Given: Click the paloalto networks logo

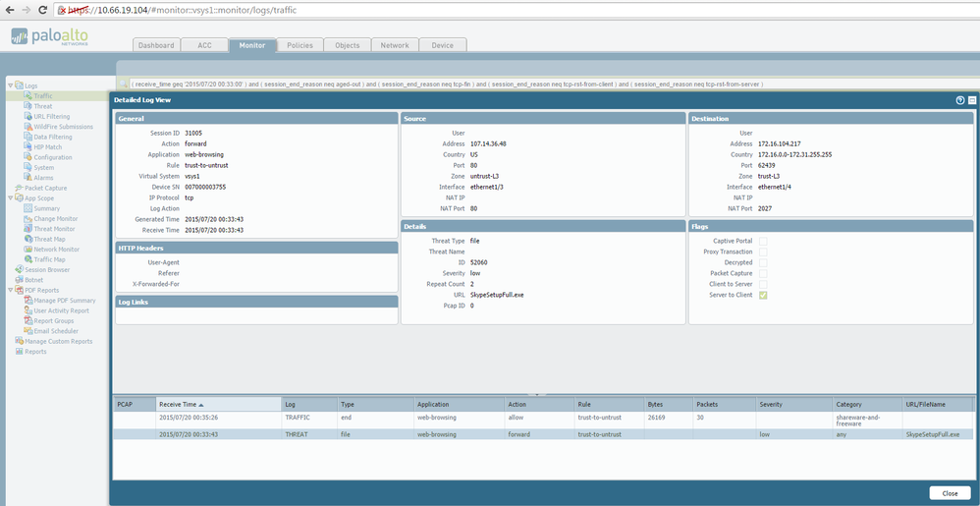Looking at the screenshot, I should 49,36.
